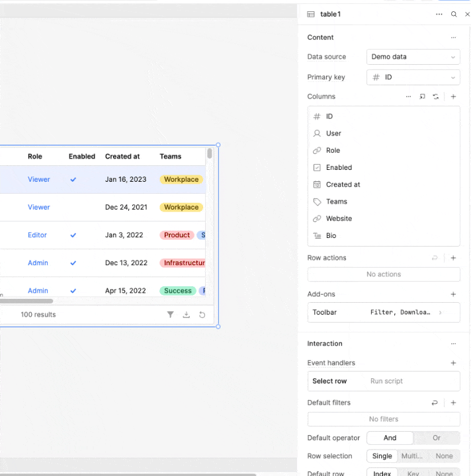Click the Columns dynamic settings icon
Viewport: 471px width, 476px height.
coord(422,97)
